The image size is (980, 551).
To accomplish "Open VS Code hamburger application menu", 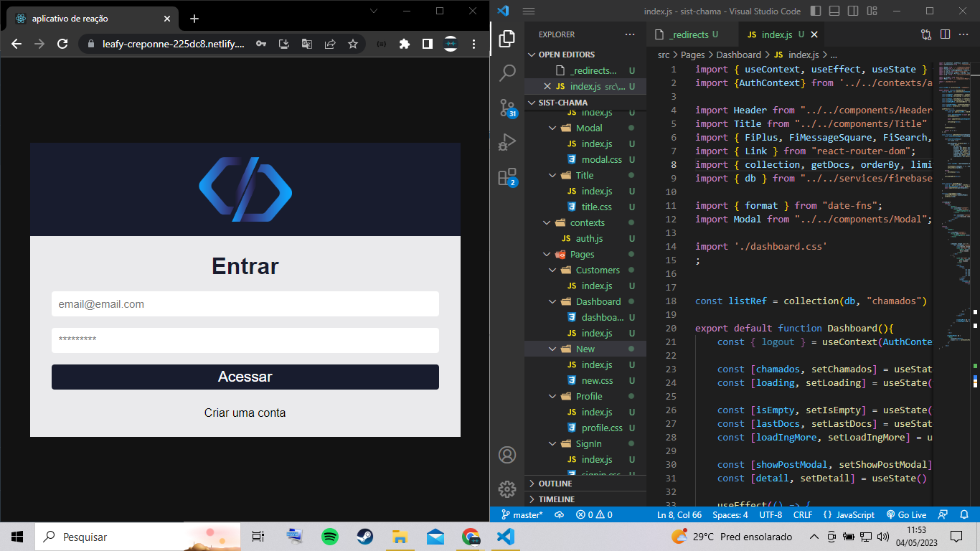I will [529, 11].
